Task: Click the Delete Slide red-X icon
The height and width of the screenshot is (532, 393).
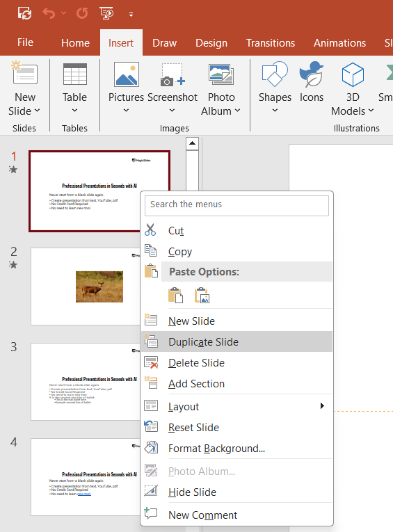Action: 151,362
